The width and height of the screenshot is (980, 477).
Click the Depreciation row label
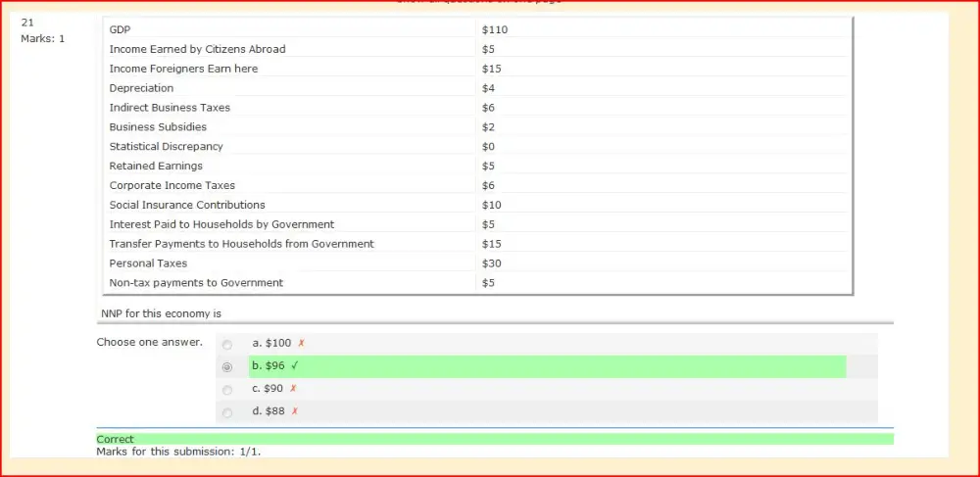(141, 88)
